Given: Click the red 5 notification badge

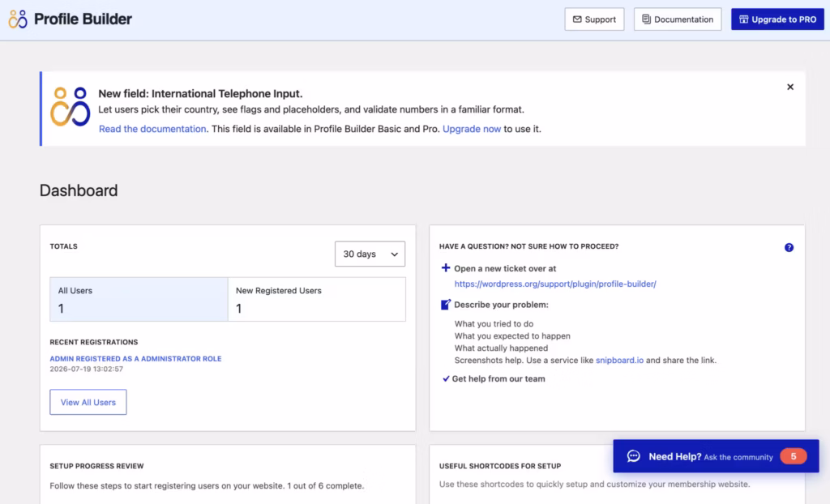Looking at the screenshot, I should tap(793, 456).
